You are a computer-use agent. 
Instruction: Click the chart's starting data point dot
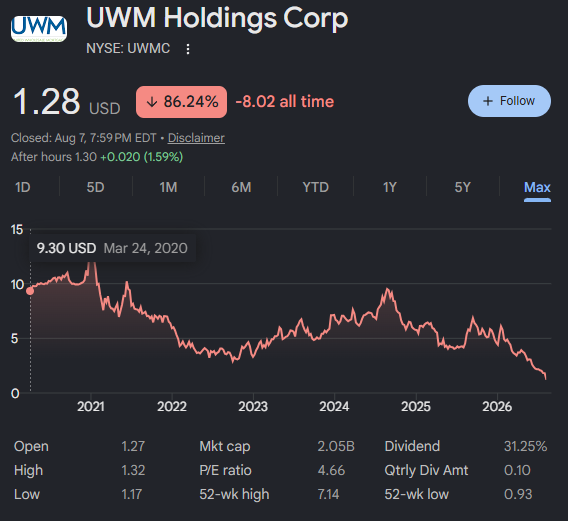click(30, 291)
